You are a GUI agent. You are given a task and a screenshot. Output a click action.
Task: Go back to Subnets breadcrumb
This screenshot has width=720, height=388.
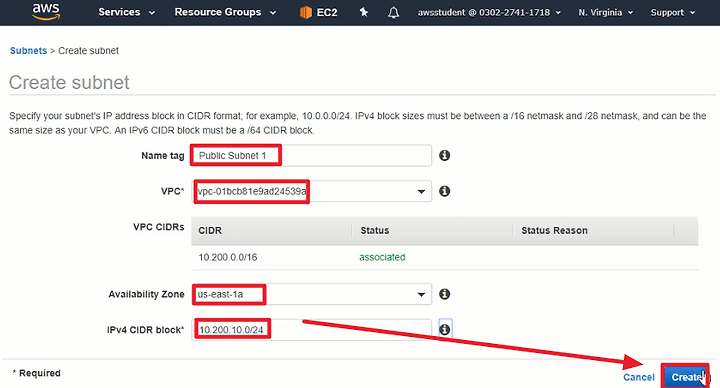[x=28, y=51]
